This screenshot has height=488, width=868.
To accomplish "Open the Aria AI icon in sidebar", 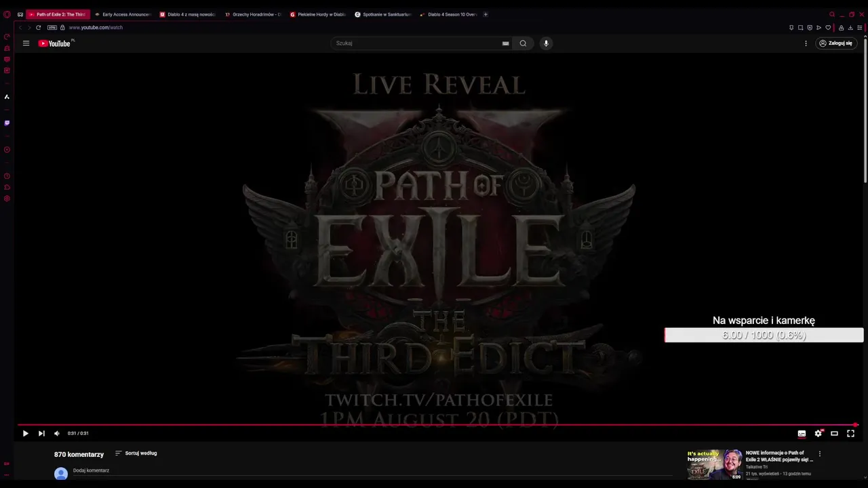I will (x=7, y=97).
